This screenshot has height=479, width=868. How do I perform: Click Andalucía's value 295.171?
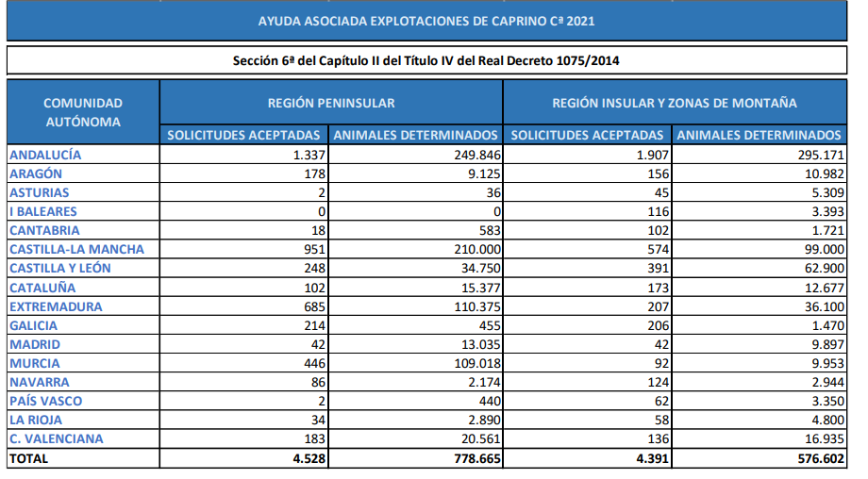pos(821,155)
